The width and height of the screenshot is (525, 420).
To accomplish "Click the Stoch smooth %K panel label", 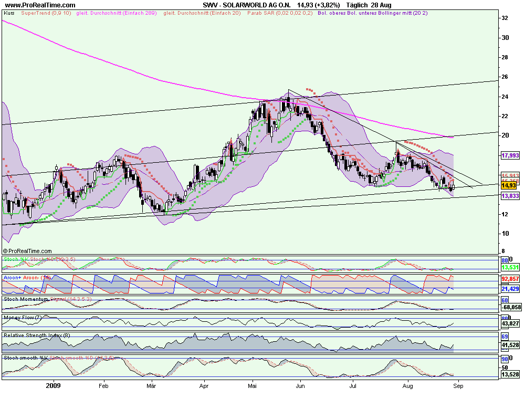I will click(26, 358).
